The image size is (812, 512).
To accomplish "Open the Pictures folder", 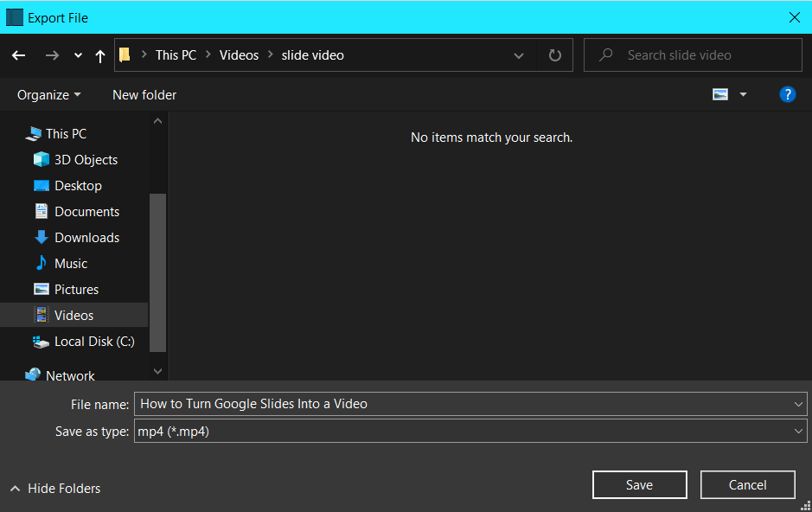I will (77, 289).
